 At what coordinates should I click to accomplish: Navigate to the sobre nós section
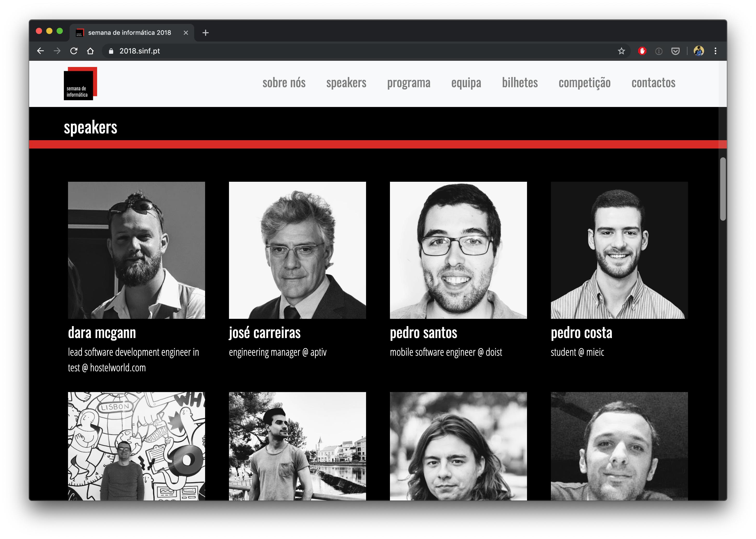pos(284,83)
